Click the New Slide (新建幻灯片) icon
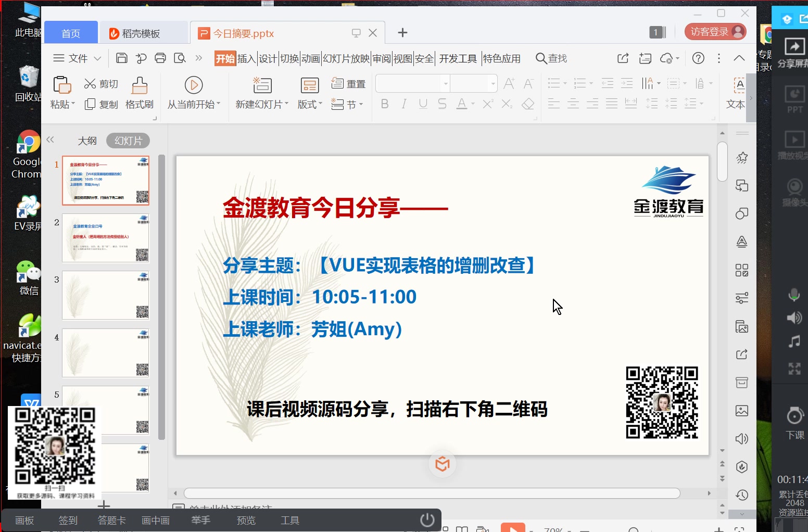Screen dimensions: 808x532 (262, 85)
